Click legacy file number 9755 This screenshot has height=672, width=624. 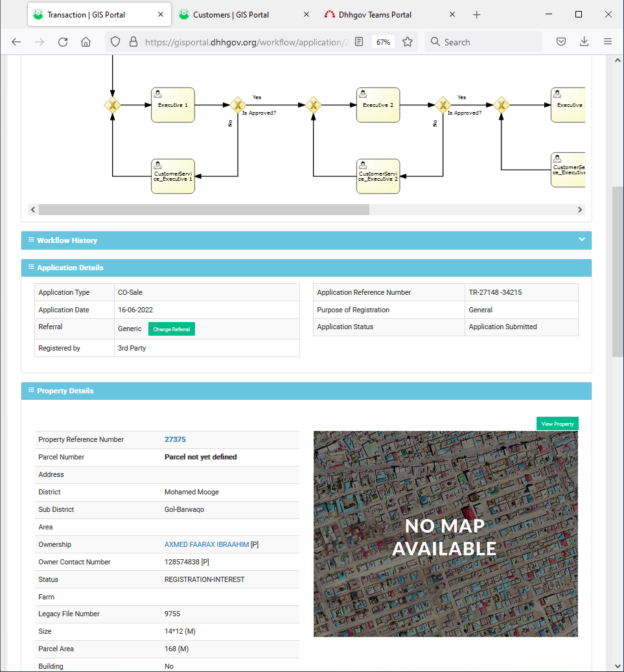172,614
